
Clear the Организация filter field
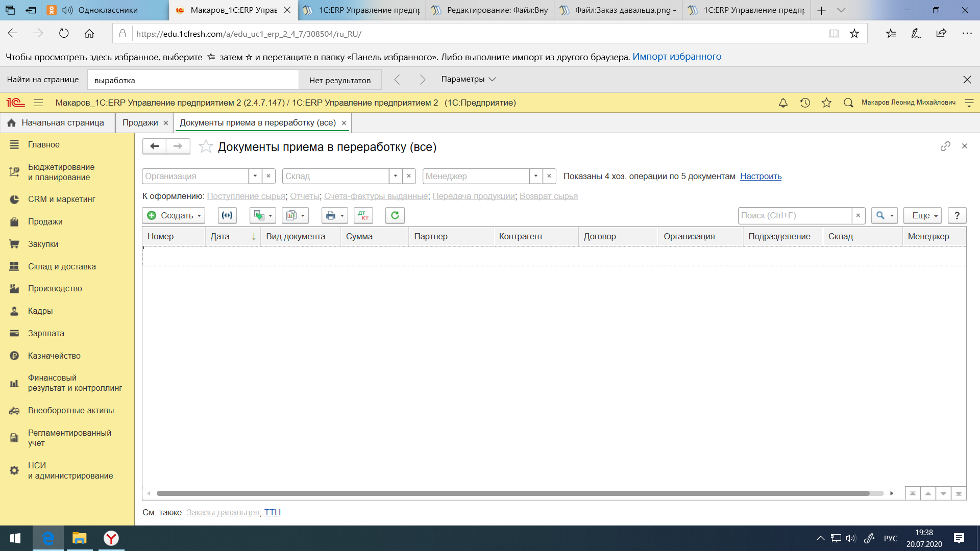tap(268, 176)
